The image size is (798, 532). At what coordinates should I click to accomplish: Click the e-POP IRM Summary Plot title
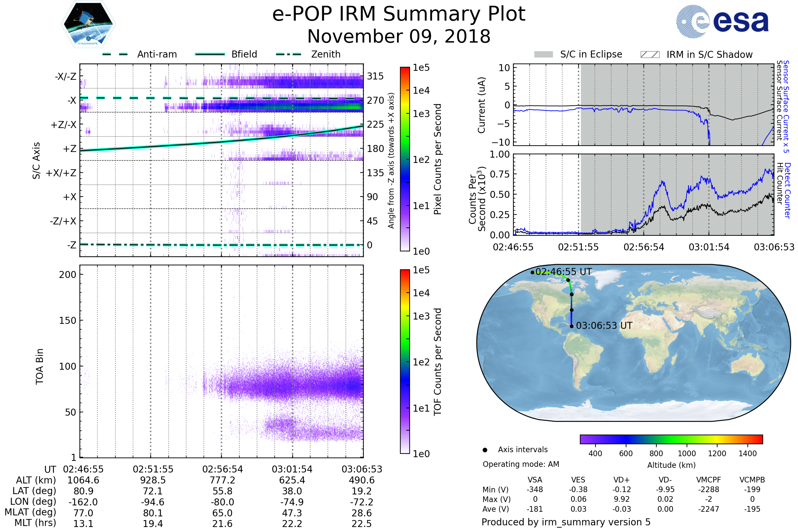(x=399, y=14)
